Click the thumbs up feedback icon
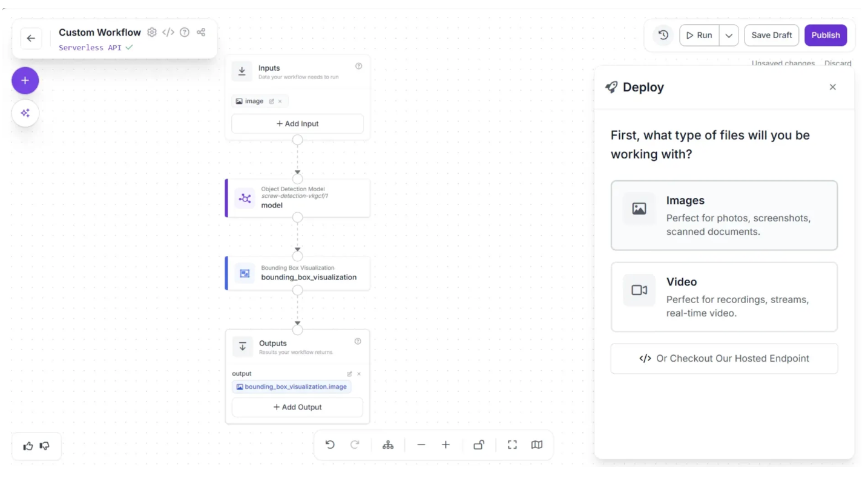Image resolution: width=868 pixels, height=479 pixels. 28,446
